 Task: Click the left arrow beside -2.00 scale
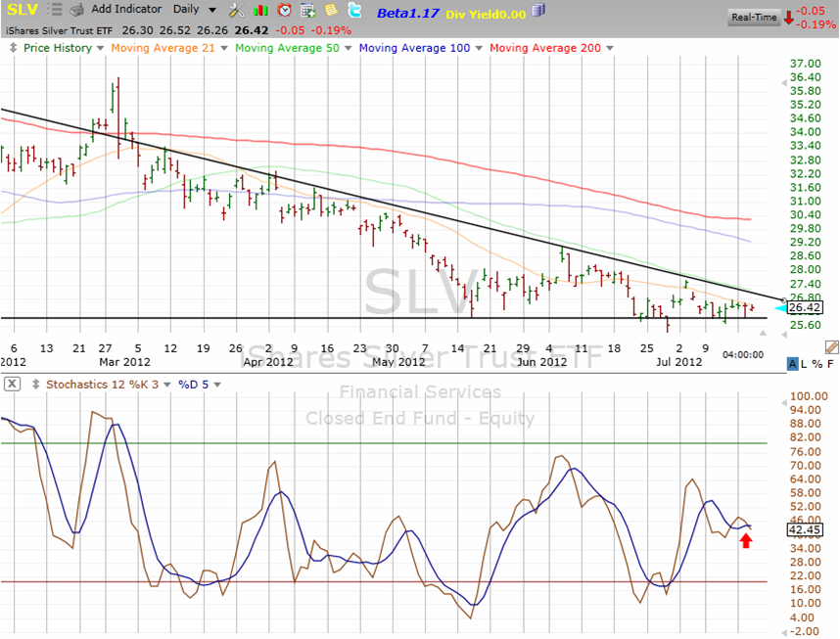pos(784,632)
